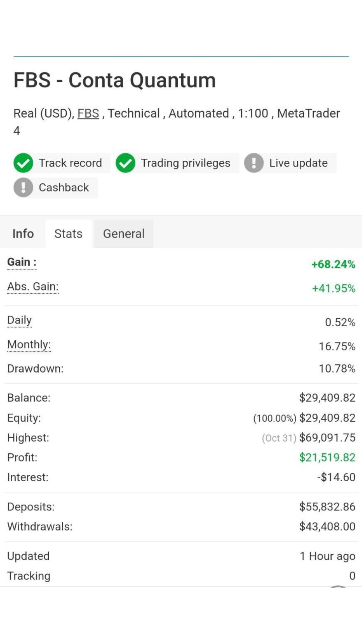Click the Cashback badge label
362x644 pixels.
coord(64,187)
